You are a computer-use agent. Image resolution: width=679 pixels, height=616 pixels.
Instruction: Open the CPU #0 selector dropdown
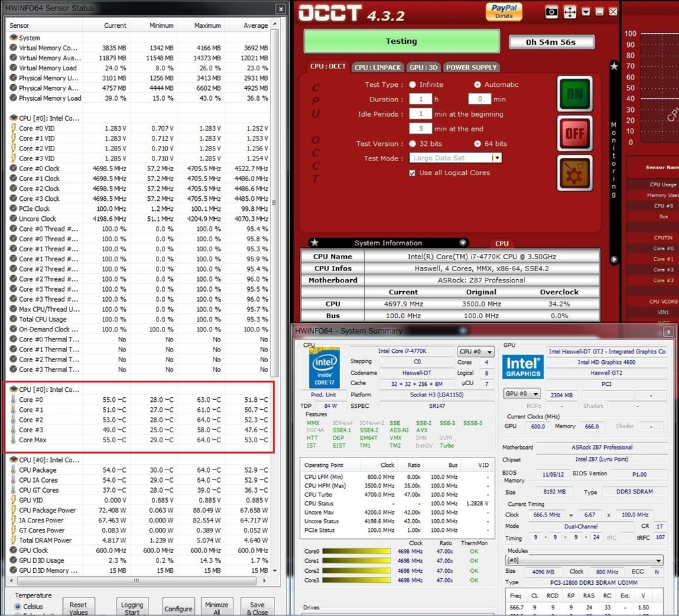475,351
